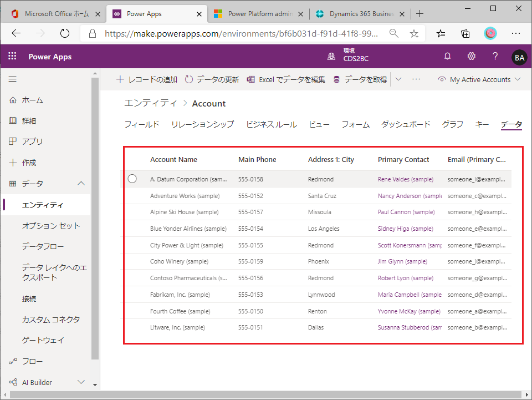Select カスタム コネクタ in the sidebar
This screenshot has width=532, height=400.
tap(51, 320)
